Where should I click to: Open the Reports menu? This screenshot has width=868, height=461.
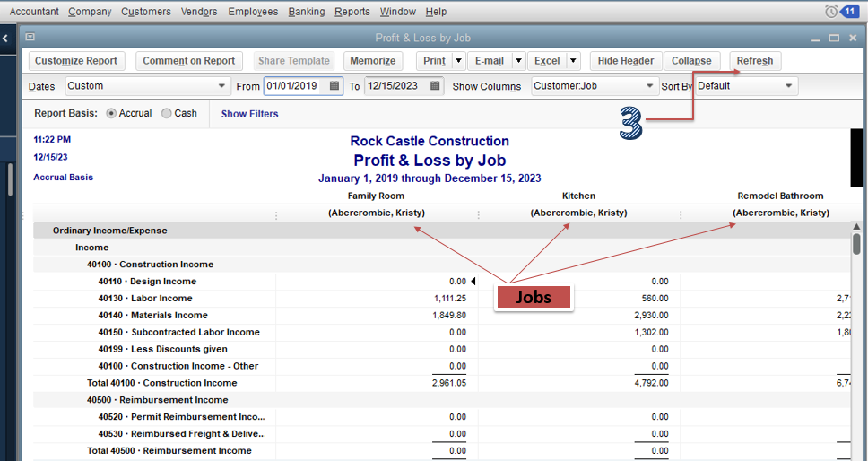tap(352, 12)
